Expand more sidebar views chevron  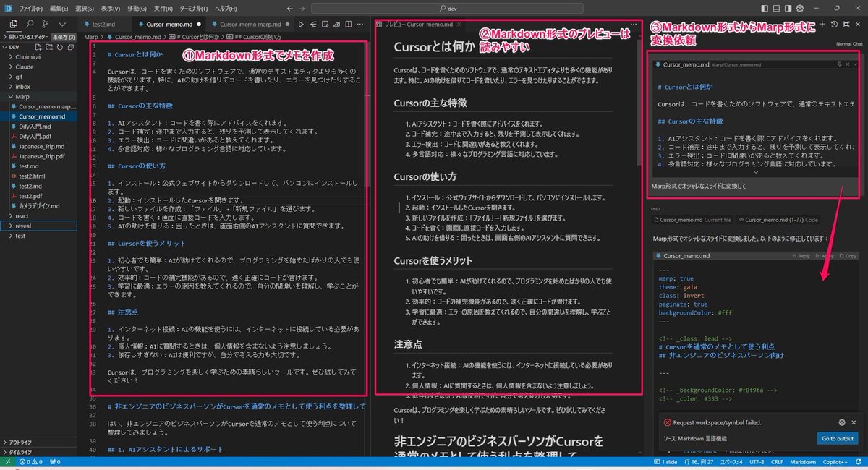(62, 24)
